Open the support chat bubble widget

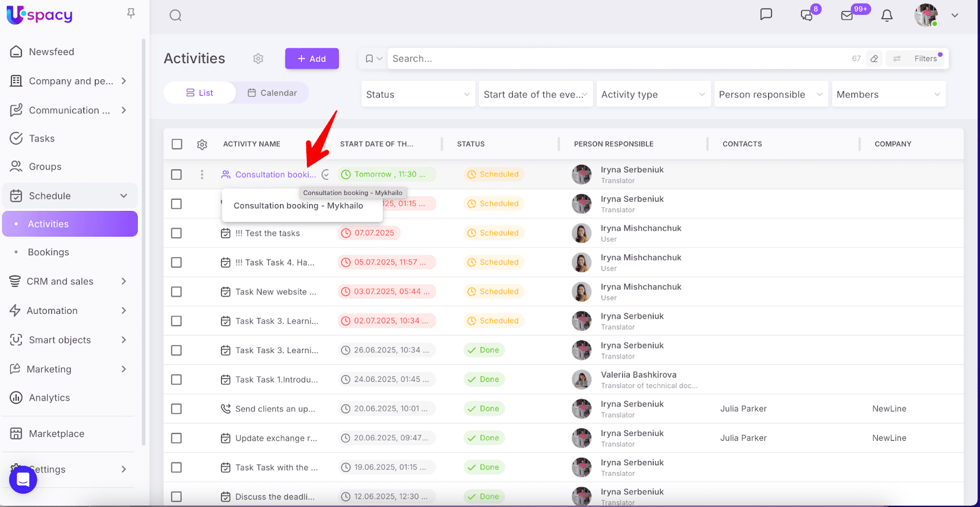[x=23, y=479]
